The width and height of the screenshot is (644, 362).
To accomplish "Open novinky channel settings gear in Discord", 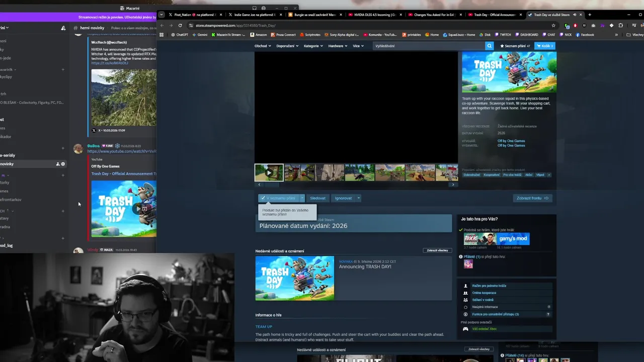I will pos(63,164).
